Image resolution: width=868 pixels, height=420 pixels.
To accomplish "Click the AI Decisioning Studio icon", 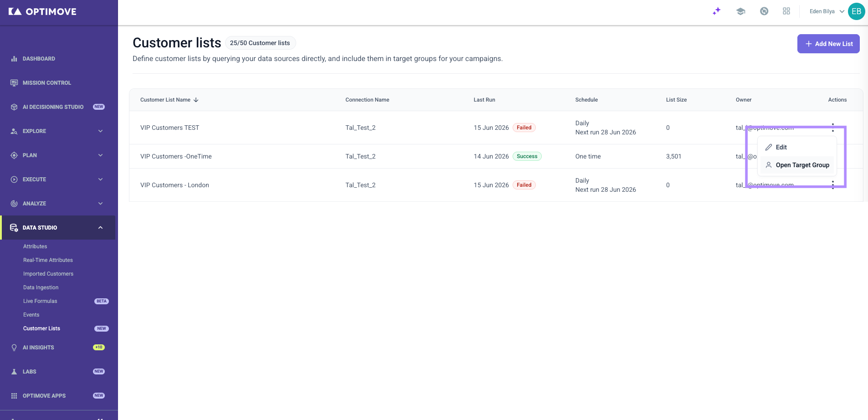I will 14,107.
